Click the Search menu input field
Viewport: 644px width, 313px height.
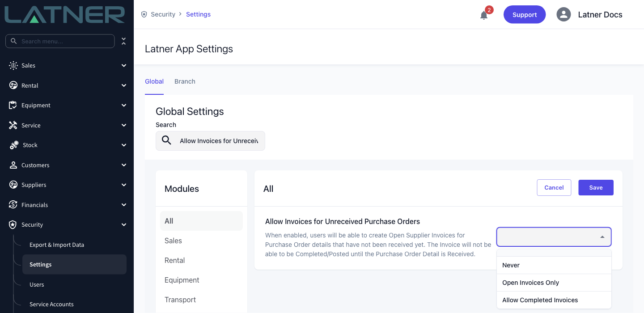tap(60, 41)
